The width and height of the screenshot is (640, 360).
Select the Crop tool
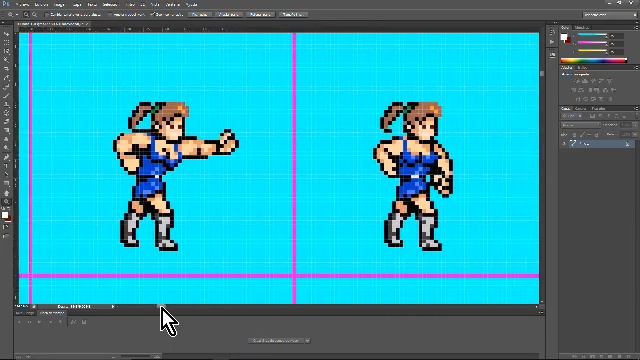click(x=6, y=69)
